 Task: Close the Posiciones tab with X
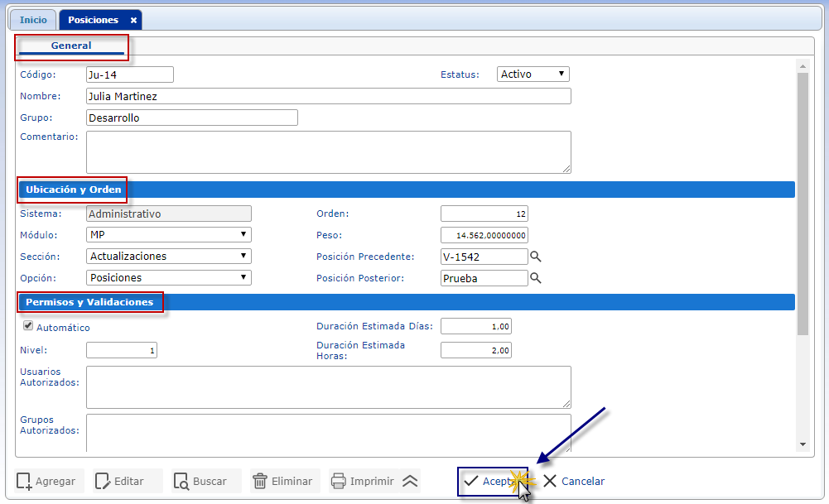(133, 20)
